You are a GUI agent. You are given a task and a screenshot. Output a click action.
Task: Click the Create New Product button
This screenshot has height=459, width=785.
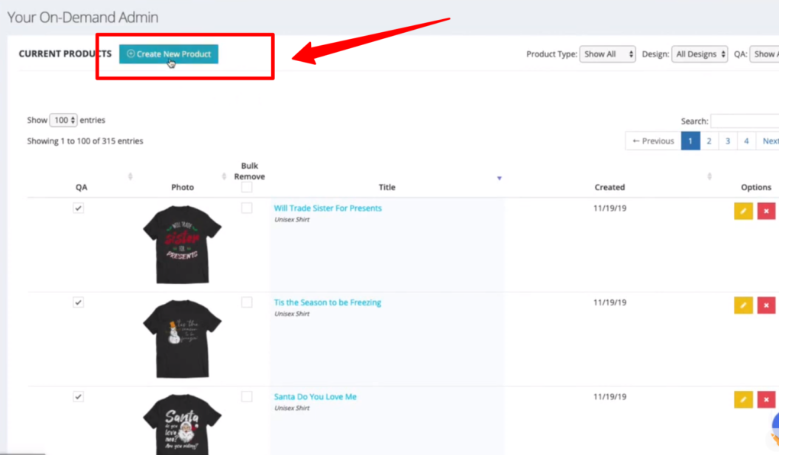(x=169, y=54)
